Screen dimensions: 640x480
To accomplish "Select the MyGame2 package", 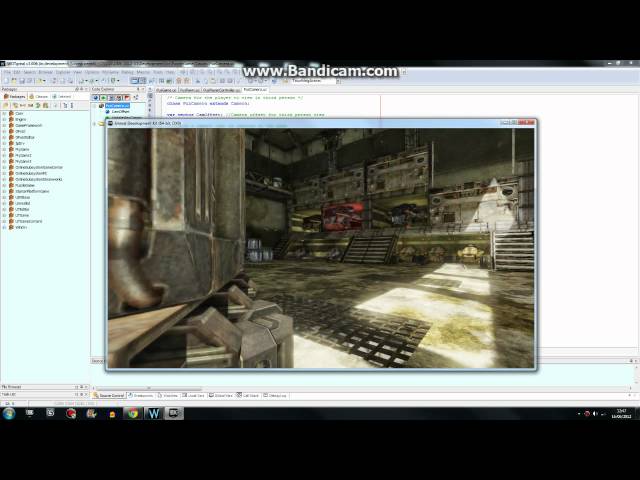I will click(23, 156).
